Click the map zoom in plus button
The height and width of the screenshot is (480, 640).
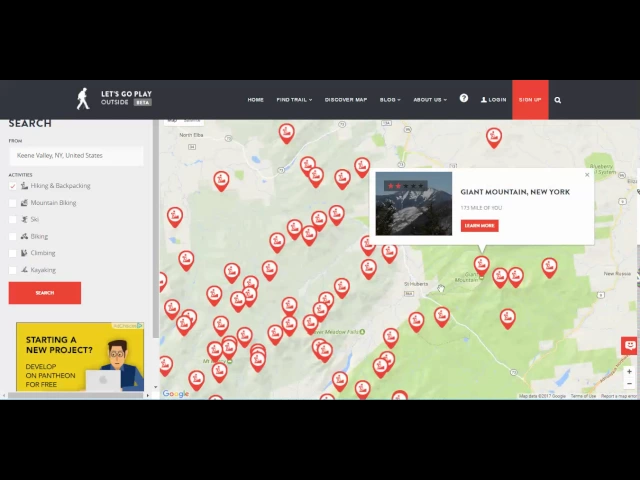[629, 371]
